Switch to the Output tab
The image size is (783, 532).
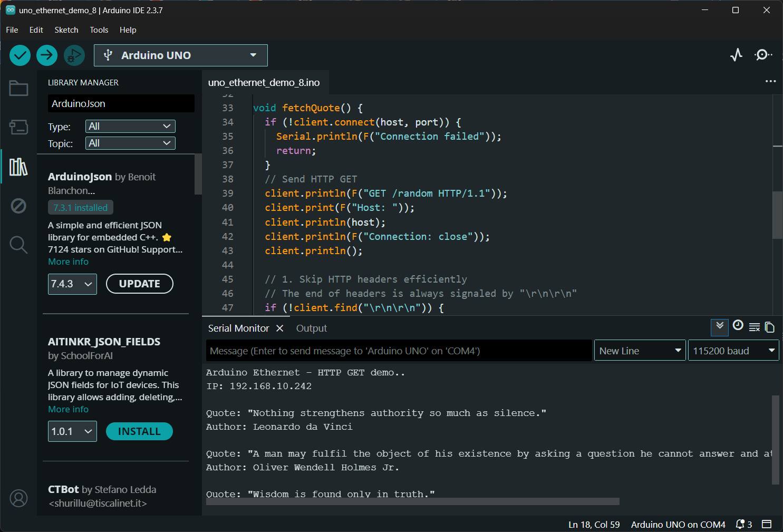[x=311, y=328]
